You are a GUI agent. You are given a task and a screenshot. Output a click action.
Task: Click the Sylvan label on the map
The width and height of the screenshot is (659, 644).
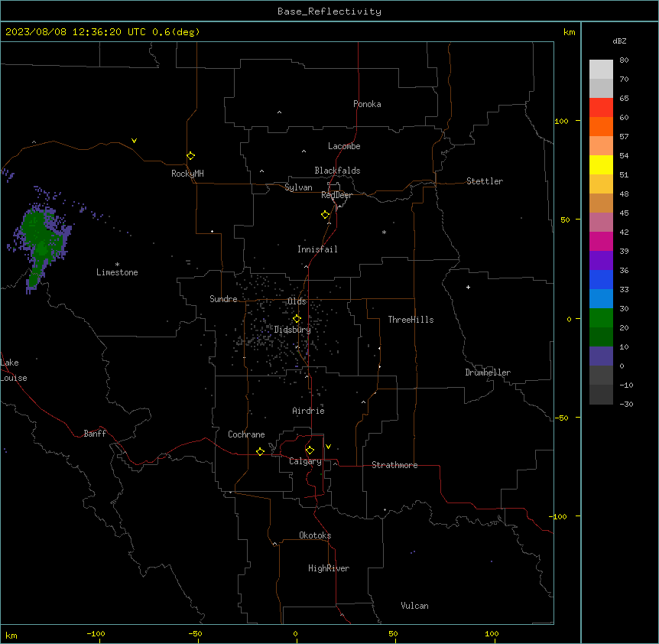click(298, 187)
